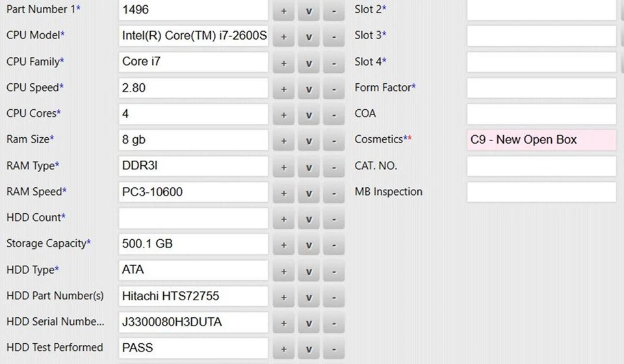Click the minus button beside Storage Capacity

(334, 245)
